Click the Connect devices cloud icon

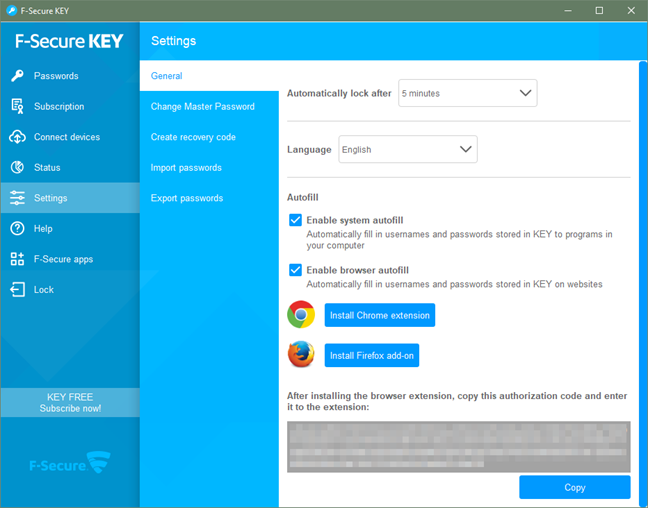click(17, 137)
